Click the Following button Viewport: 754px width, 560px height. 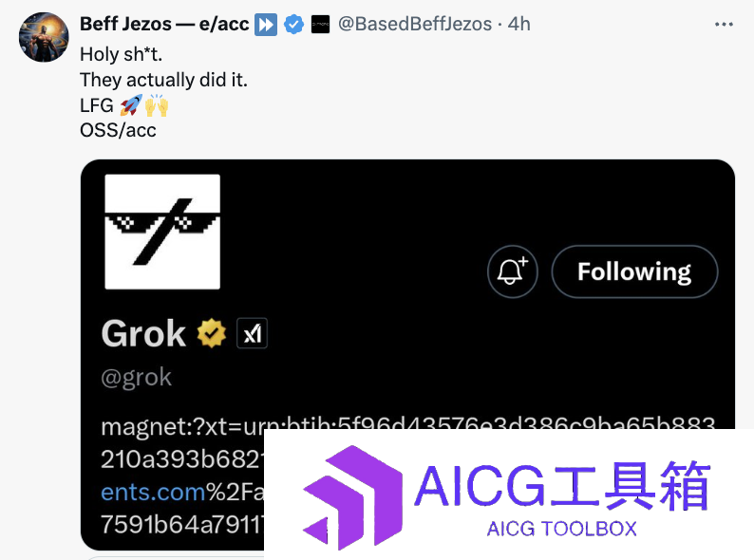click(634, 271)
